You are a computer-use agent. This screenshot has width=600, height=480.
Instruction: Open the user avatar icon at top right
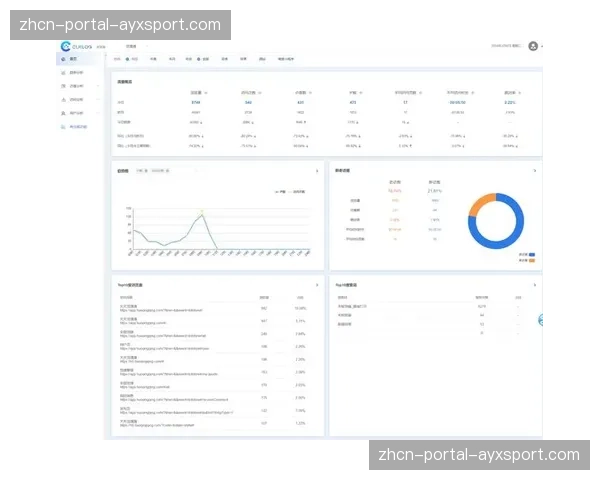[x=533, y=45]
